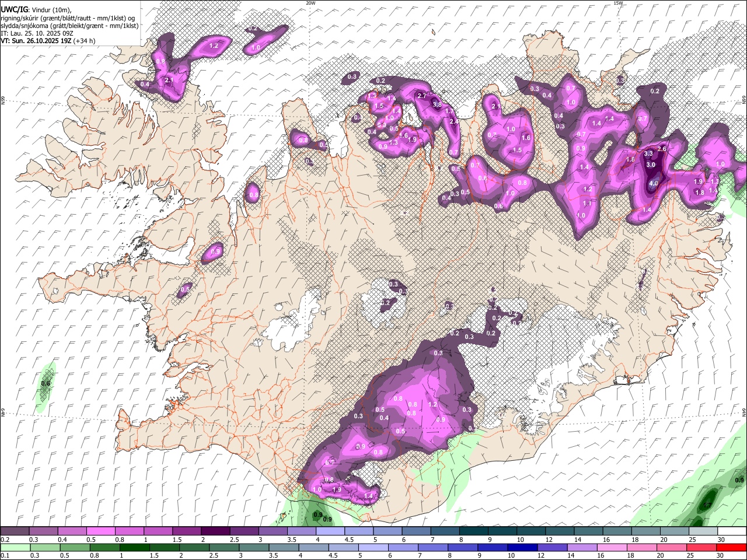Click the light gray 25–30 snow legend swatch
Screen dimensions: 747x560
tap(703, 531)
